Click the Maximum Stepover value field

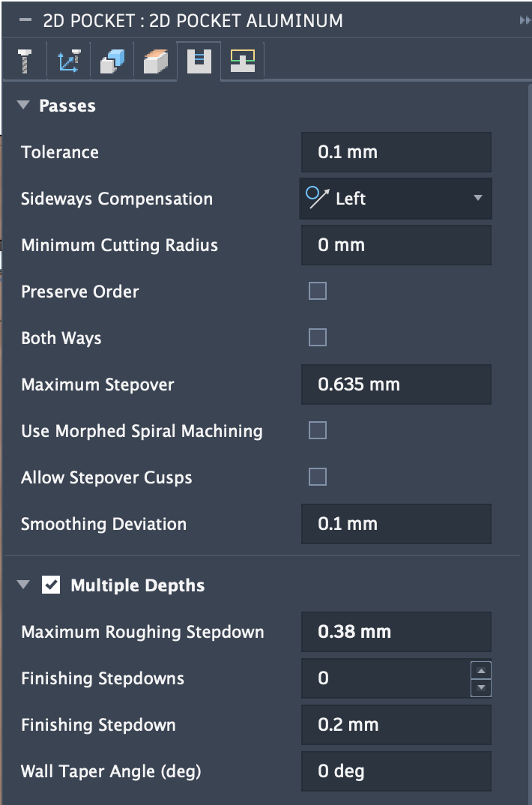(x=396, y=385)
